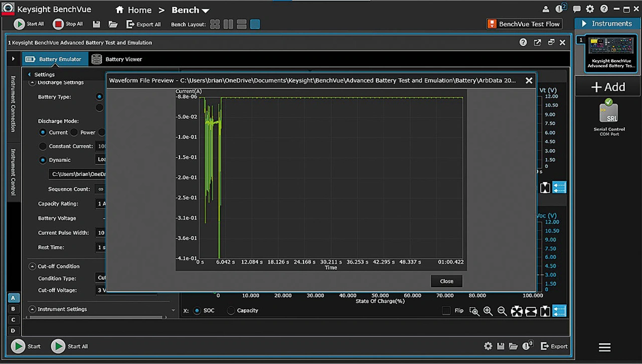Screen dimensions: 642x364
Task: Select the Capacity radio button
Action: [231, 310]
